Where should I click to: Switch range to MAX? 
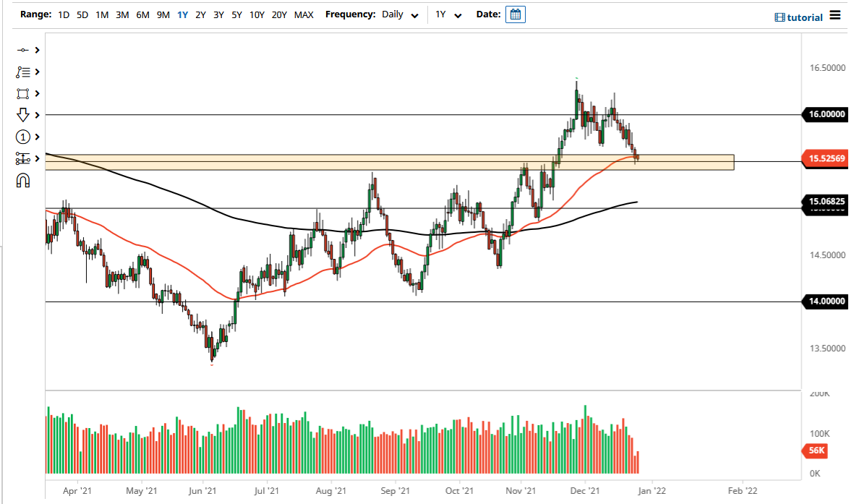(x=304, y=14)
